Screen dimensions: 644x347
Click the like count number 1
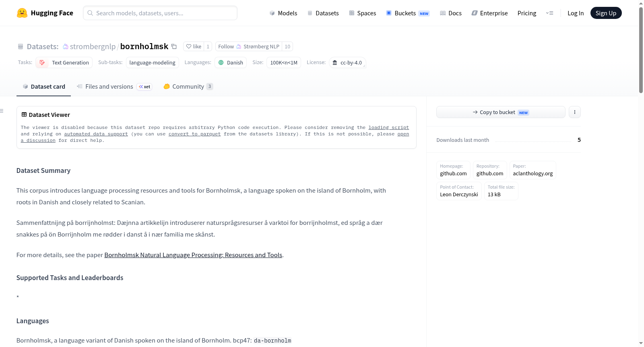208,46
